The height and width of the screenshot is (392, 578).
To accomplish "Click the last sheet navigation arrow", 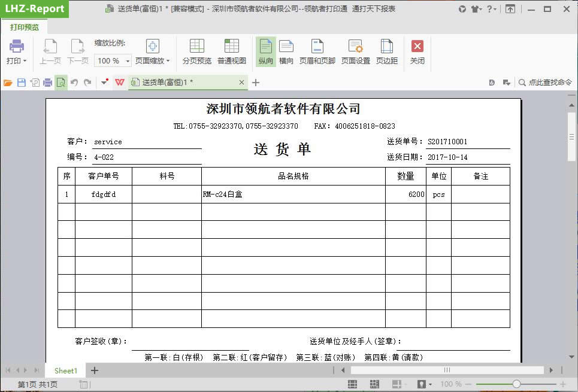I will pyautogui.click(x=37, y=370).
